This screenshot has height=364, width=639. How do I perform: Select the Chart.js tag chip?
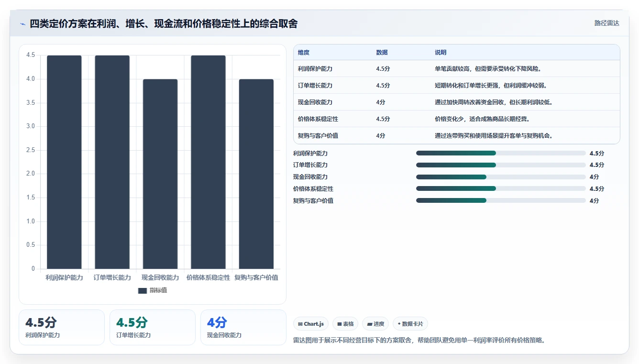coord(311,324)
